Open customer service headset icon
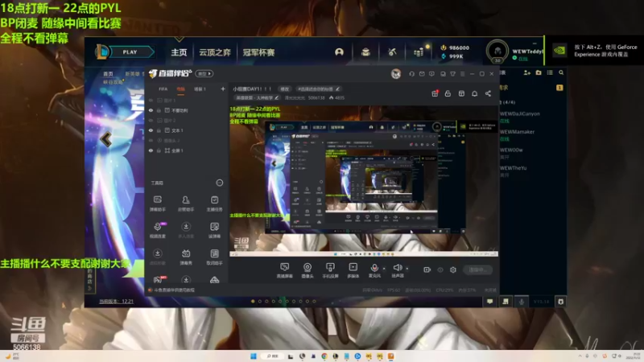Screen dimensions: 644x362 [411, 74]
